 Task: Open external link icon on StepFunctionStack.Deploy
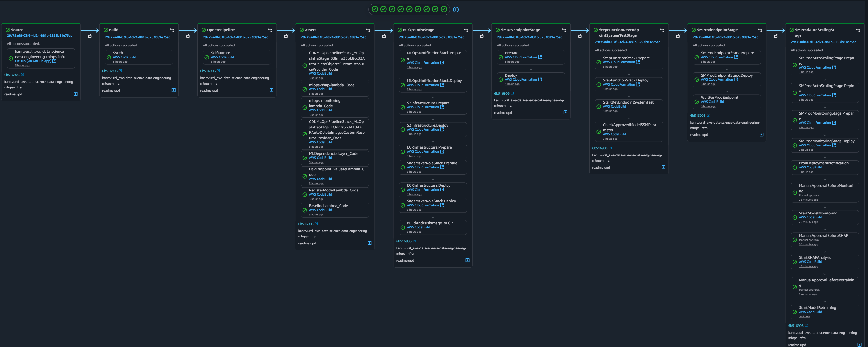click(x=638, y=84)
